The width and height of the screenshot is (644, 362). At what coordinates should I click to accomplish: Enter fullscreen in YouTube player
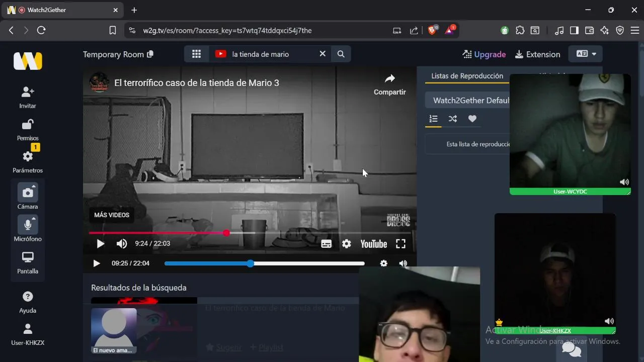click(x=400, y=244)
